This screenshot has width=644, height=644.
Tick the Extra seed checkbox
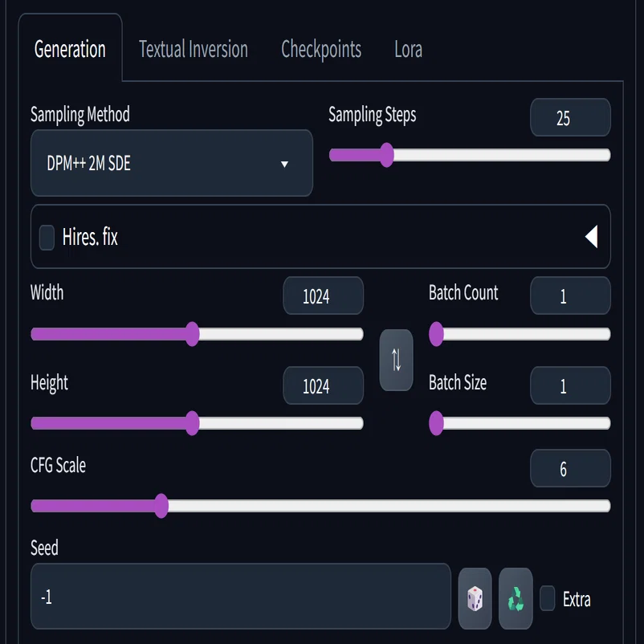(547, 598)
